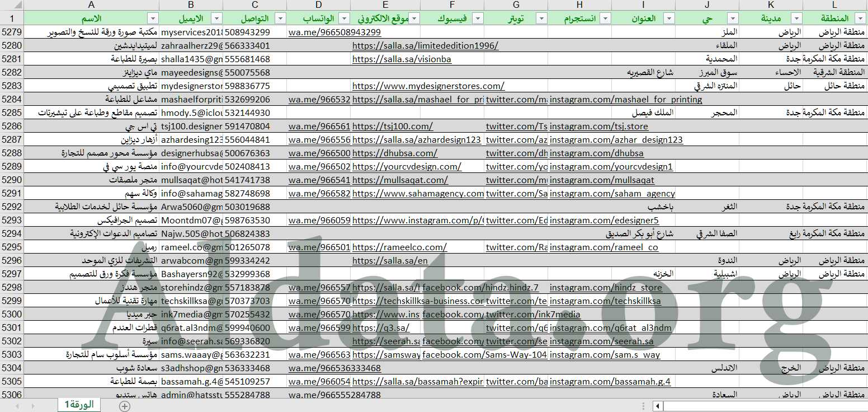The width and height of the screenshot is (868, 412).
Task: Open the filter dropdown for حي column
Action: 733,18
